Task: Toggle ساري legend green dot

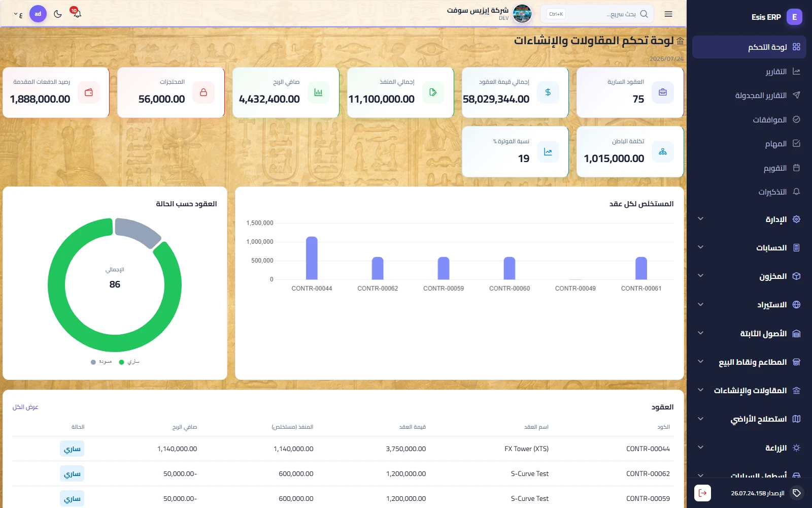Action: point(121,362)
